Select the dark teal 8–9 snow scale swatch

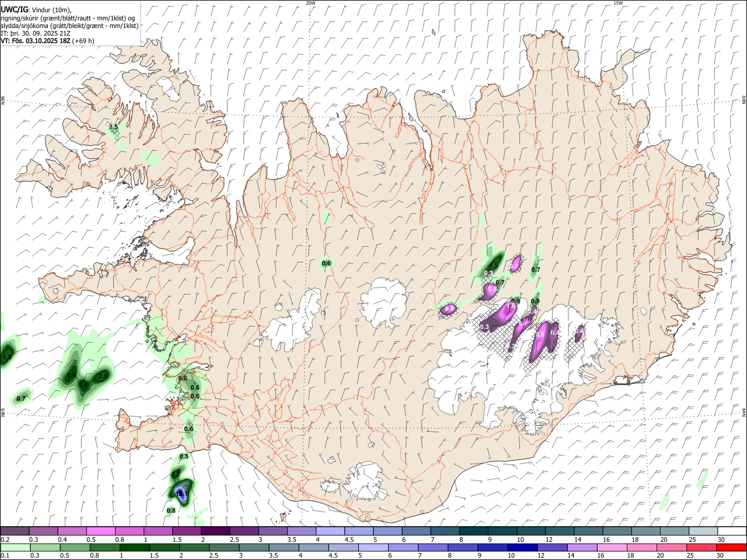point(473,531)
